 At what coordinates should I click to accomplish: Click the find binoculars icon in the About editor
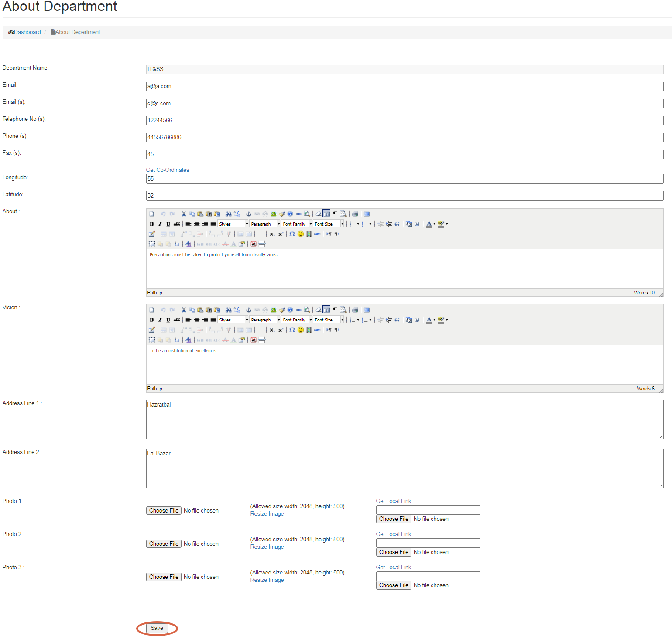pyautogui.click(x=228, y=214)
